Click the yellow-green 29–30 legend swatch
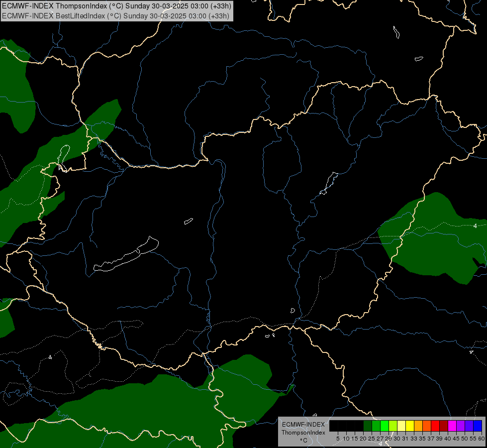The image size is (487, 448). click(393, 426)
